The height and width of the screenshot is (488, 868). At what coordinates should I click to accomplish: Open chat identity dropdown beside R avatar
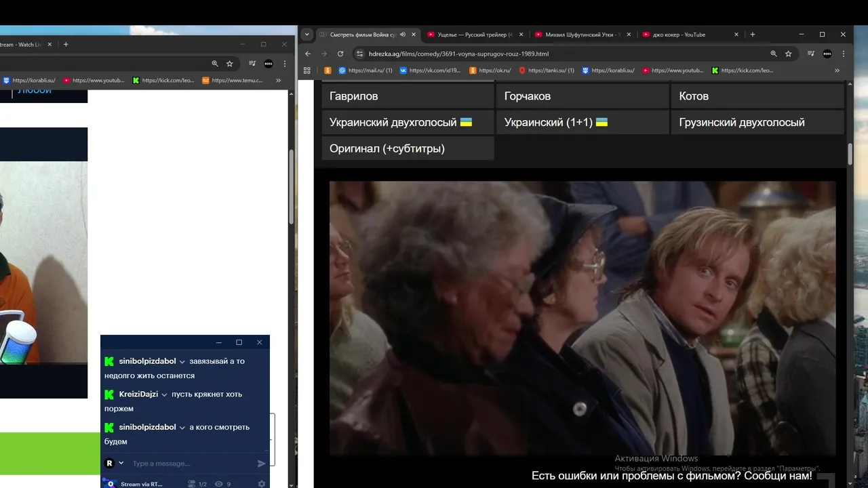pos(121,464)
